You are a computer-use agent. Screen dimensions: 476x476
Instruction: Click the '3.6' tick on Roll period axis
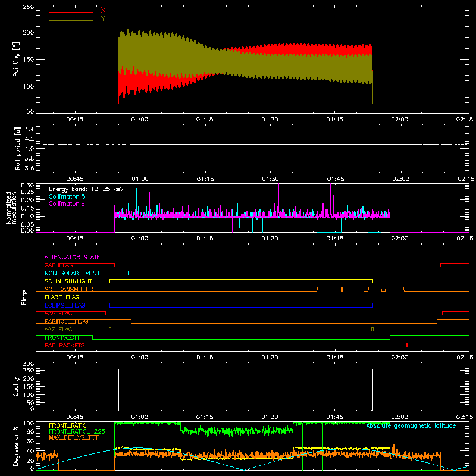pyautogui.click(x=29, y=168)
